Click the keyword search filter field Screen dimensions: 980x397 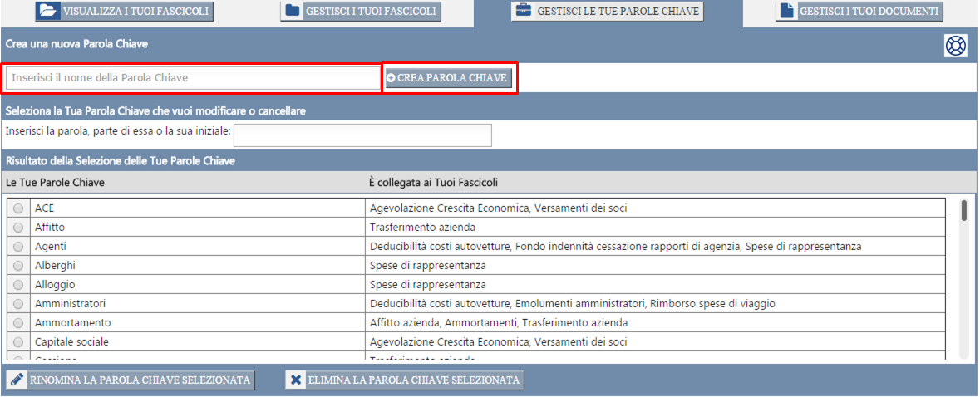coord(363,135)
